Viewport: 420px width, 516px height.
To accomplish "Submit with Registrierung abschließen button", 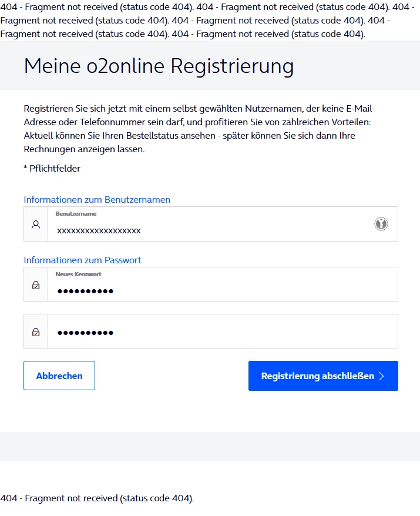I will tap(317, 376).
